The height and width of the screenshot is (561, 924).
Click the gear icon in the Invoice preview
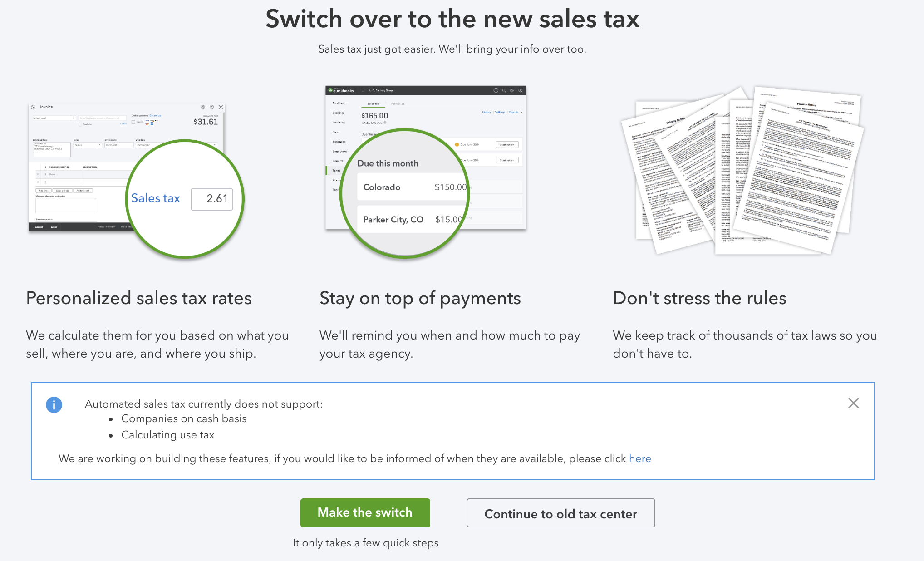pyautogui.click(x=203, y=107)
